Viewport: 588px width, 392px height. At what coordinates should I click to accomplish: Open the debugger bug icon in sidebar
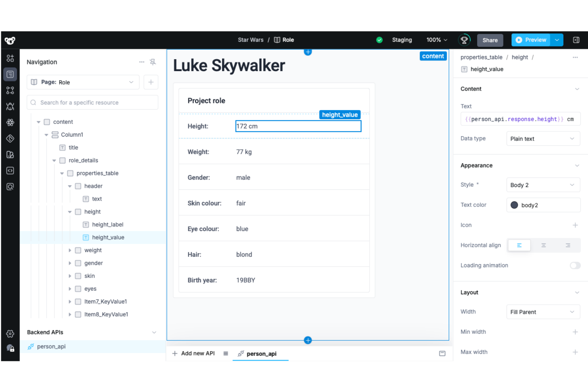pyautogui.click(x=10, y=106)
